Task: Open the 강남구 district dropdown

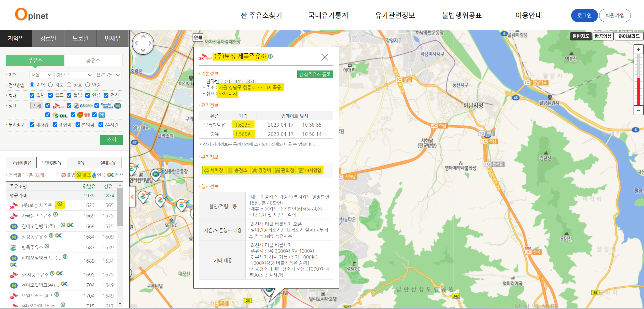Action: pyautogui.click(x=74, y=75)
